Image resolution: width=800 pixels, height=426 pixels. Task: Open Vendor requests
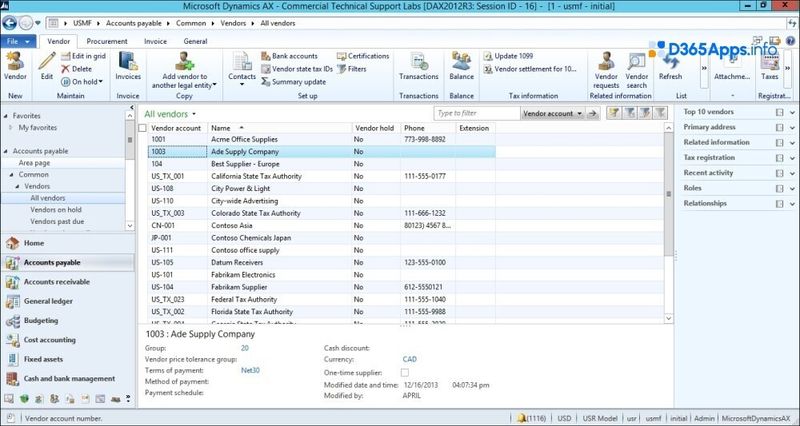tap(606, 70)
